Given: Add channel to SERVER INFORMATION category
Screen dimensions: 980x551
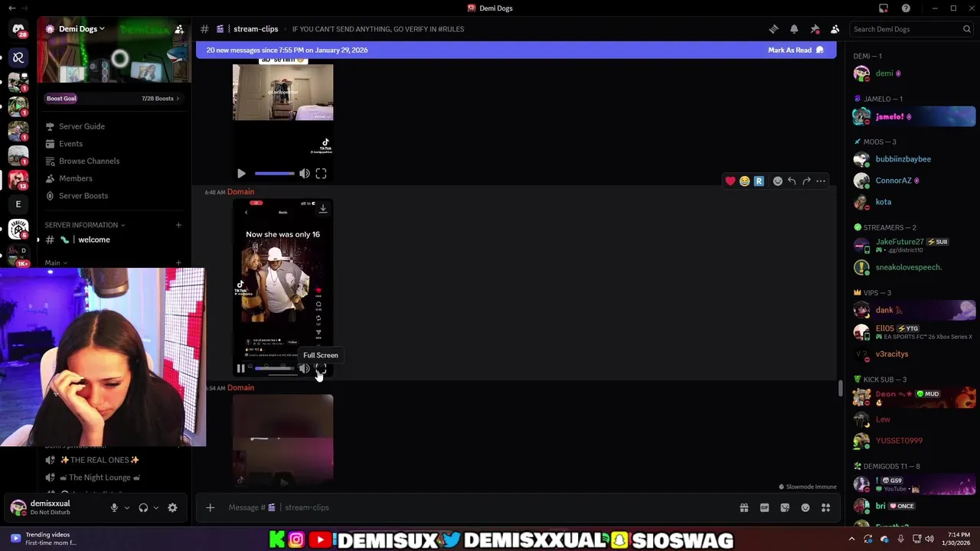Looking at the screenshot, I should click(x=178, y=225).
